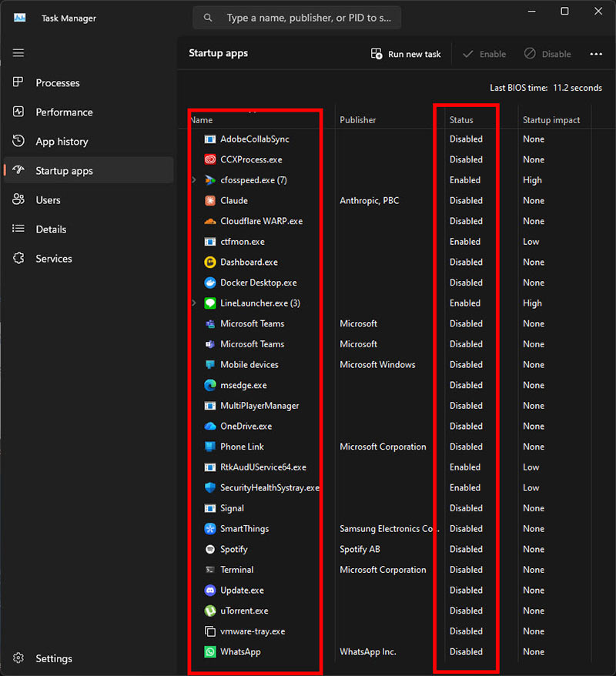Go to the Startup apps page
Viewport: 616px width, 676px height.
click(89, 171)
